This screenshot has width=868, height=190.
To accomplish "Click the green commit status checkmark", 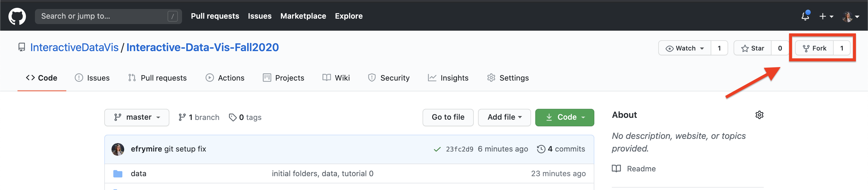I will [x=437, y=149].
